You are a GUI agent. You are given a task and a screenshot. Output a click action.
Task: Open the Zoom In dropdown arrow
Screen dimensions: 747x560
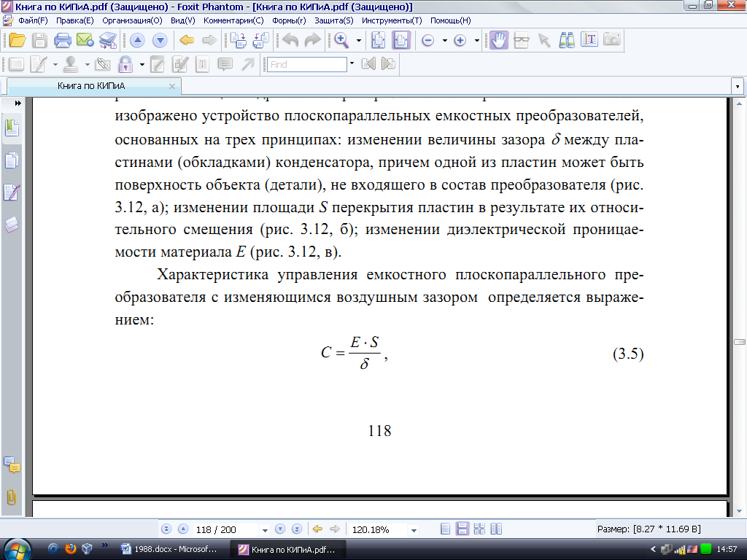[477, 41]
